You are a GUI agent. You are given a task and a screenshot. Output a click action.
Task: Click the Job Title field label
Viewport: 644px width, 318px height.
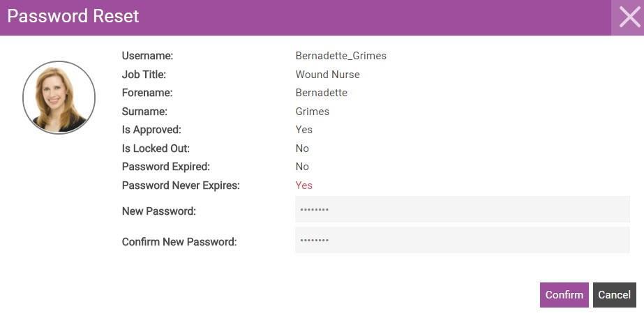tap(144, 75)
